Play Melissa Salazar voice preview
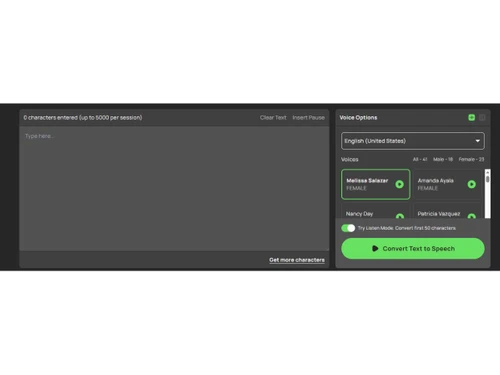The image size is (500, 375). coord(399,184)
